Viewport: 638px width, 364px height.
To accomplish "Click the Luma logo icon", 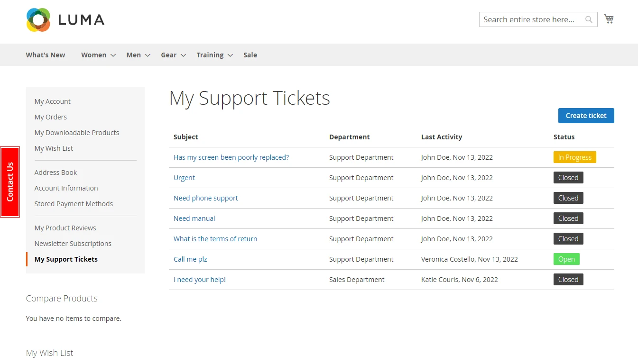I will (x=38, y=20).
